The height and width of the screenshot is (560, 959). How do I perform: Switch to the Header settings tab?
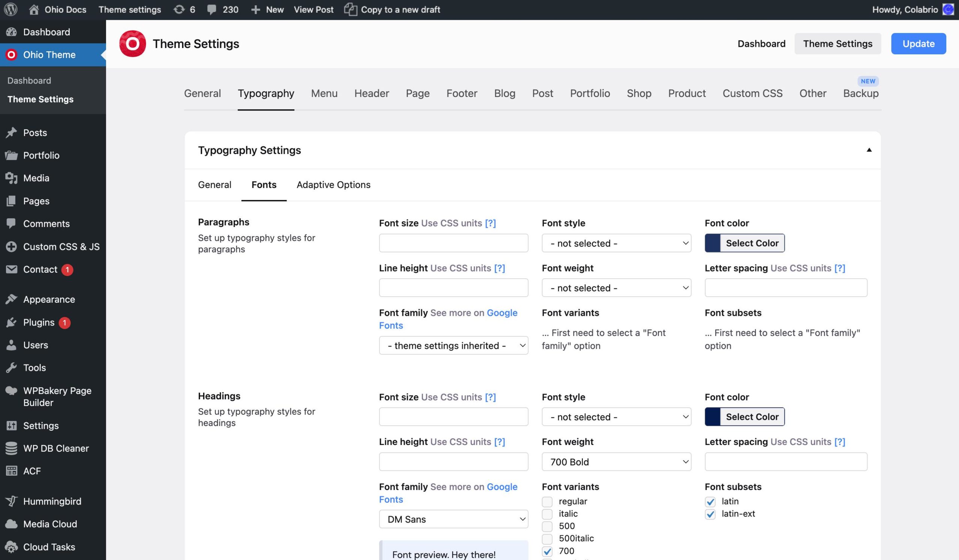371,93
